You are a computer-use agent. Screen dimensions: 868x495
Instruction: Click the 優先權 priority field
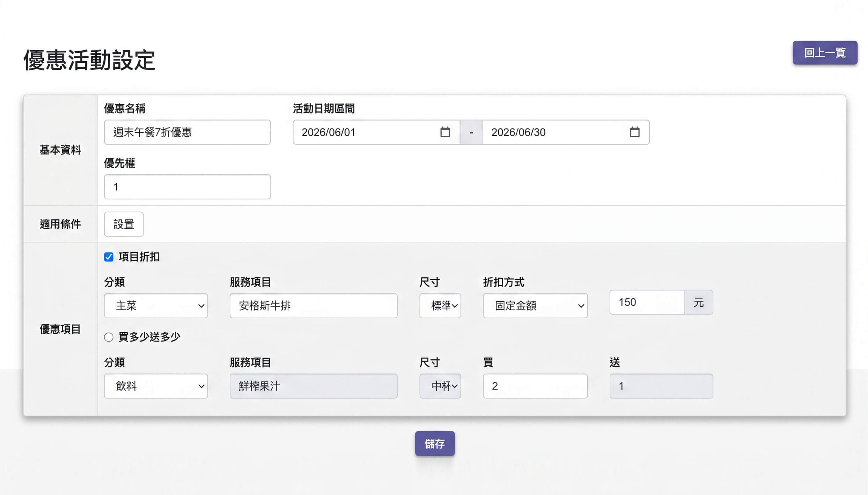click(x=187, y=187)
